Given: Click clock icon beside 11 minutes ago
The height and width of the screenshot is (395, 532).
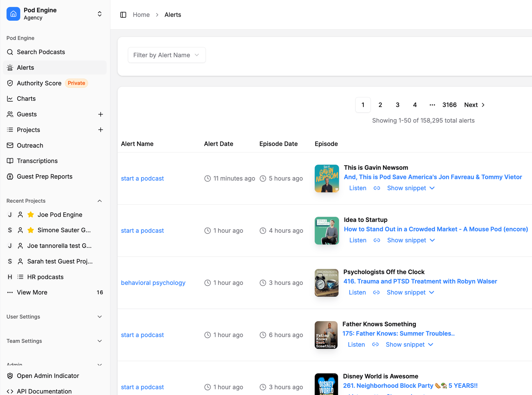Looking at the screenshot, I should coord(207,178).
